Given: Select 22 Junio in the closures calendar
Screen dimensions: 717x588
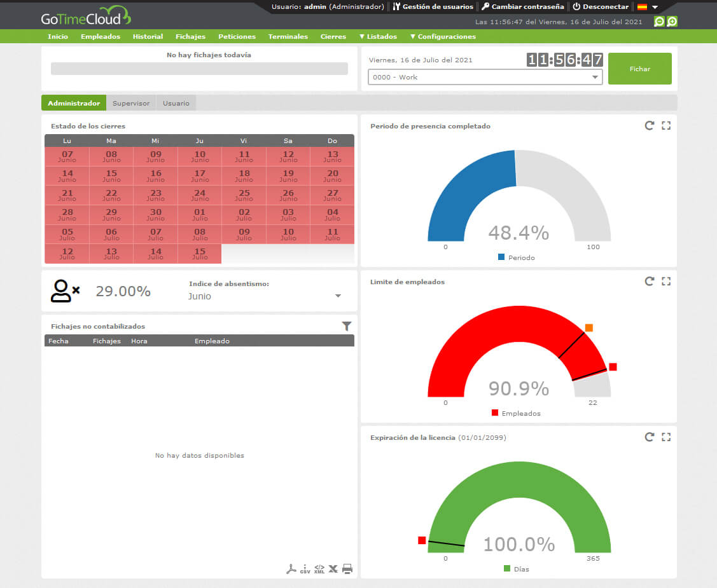Looking at the screenshot, I should click(x=111, y=195).
